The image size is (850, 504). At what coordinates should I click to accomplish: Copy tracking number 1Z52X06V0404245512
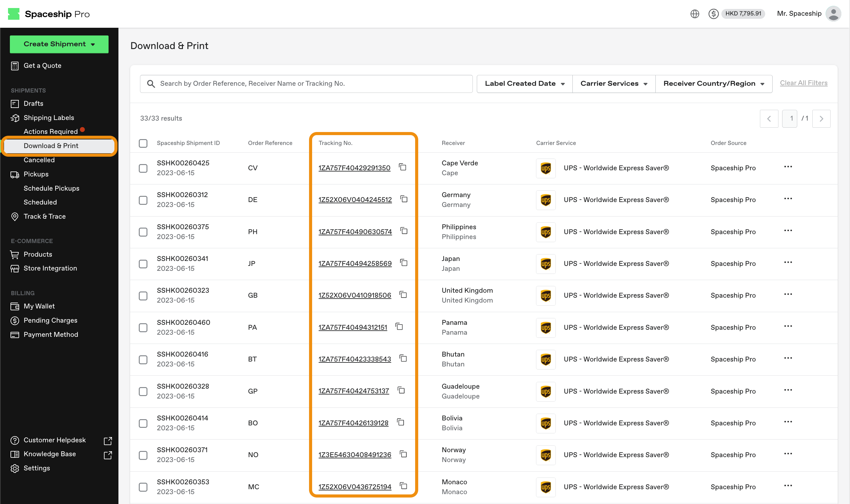(x=404, y=199)
